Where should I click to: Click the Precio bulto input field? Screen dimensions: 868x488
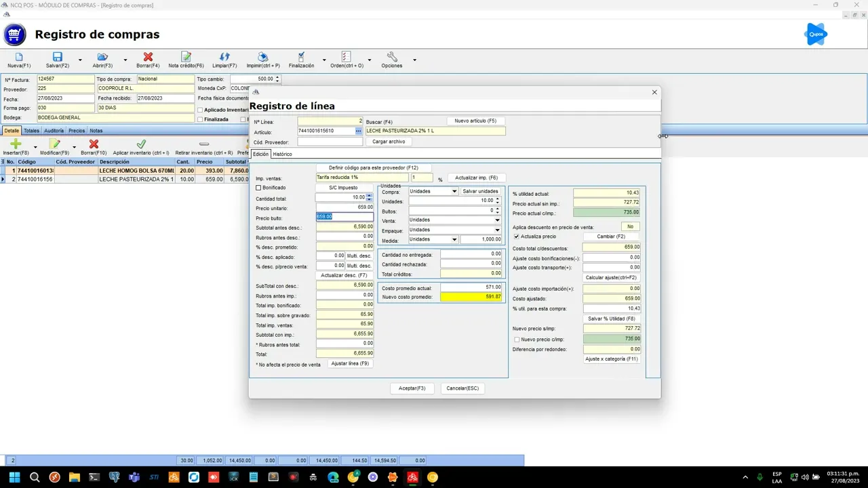(344, 217)
